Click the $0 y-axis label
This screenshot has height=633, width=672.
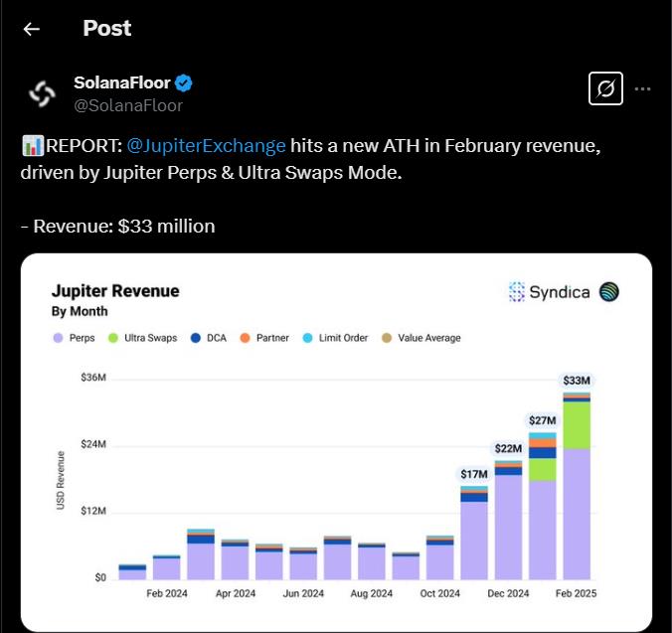pyautogui.click(x=100, y=577)
